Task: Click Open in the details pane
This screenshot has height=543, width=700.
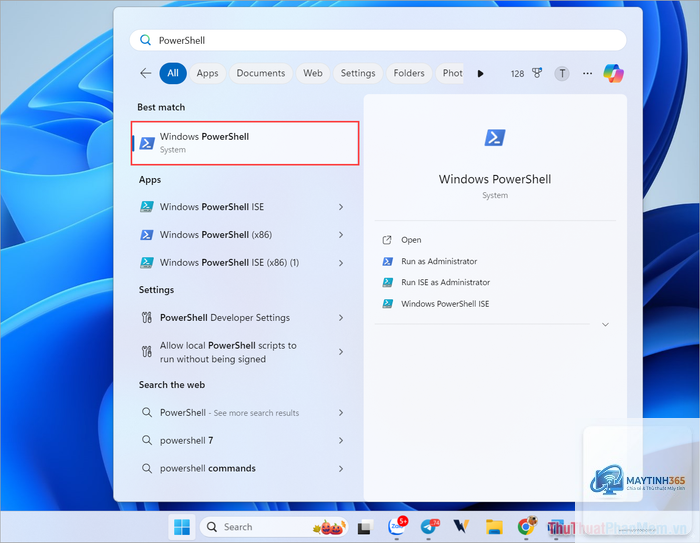Action: 411,240
